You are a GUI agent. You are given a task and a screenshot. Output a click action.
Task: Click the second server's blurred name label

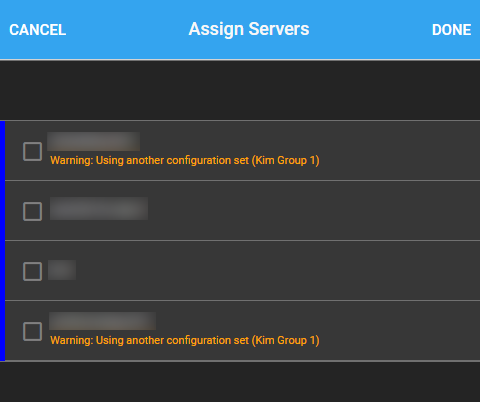(x=99, y=208)
